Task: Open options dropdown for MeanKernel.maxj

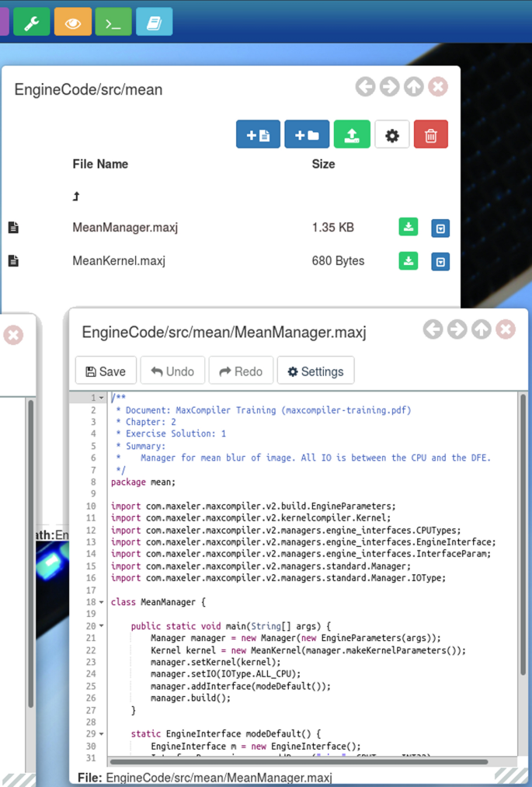Action: click(440, 262)
